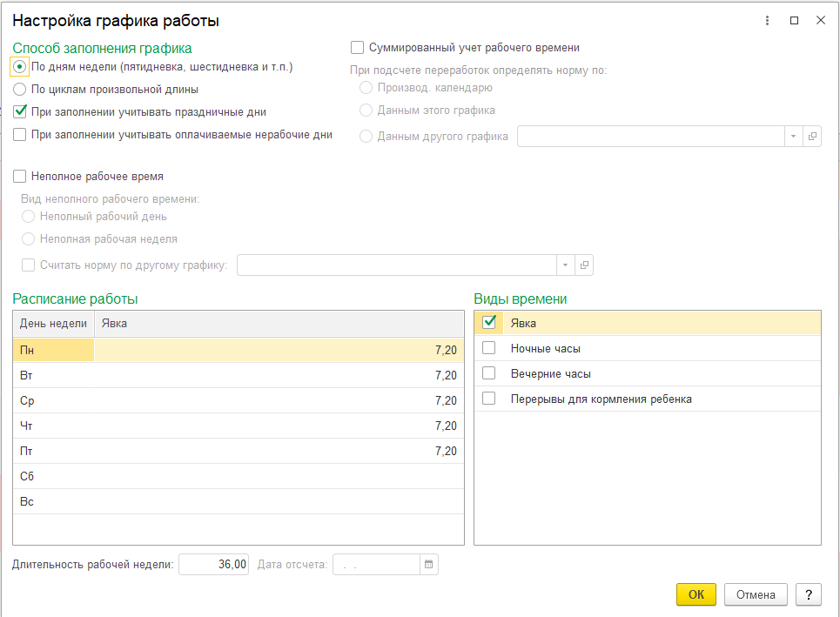Click the 'Отмена' button
Viewport: 840px width, 617px height.
pos(756,594)
